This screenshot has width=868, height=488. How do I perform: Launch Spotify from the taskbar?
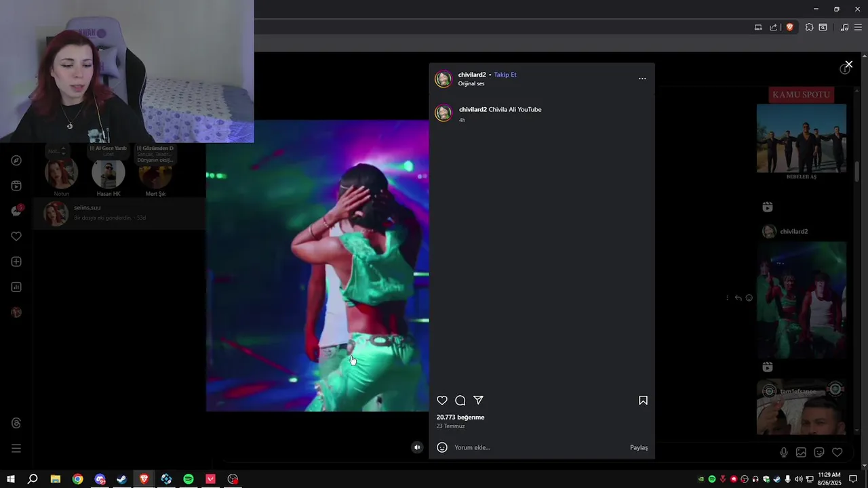189,479
